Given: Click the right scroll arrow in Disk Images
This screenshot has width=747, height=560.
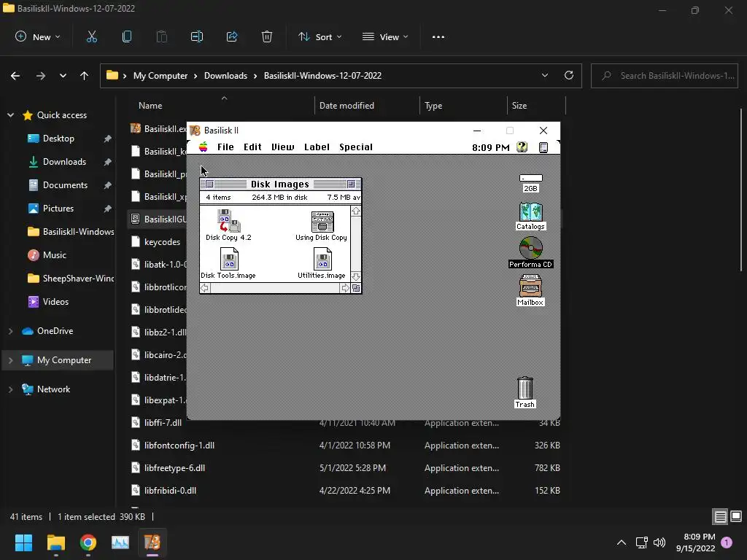Looking at the screenshot, I should (345, 288).
